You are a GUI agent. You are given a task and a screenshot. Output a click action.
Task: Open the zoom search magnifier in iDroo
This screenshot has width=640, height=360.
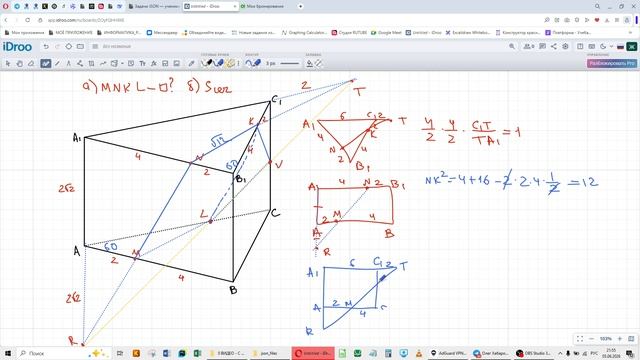click(512, 47)
